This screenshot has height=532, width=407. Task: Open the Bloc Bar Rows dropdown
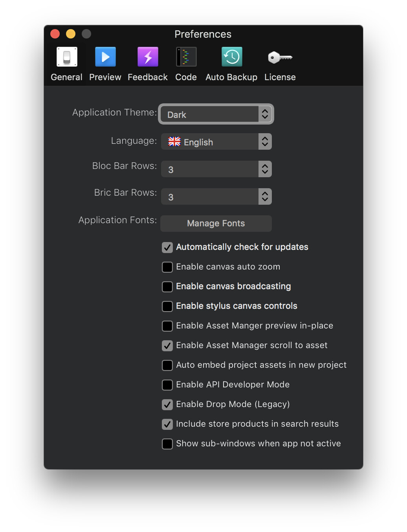pyautogui.click(x=216, y=169)
